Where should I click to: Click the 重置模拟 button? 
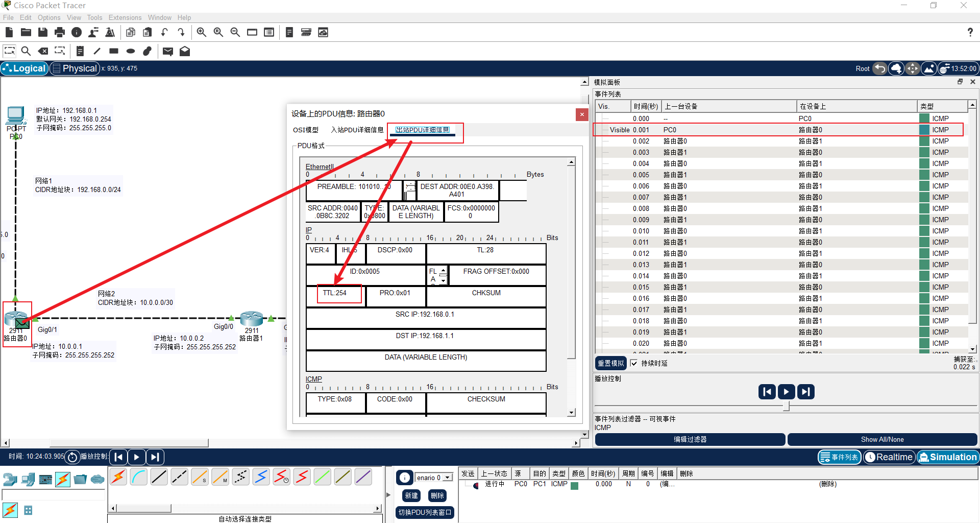pyautogui.click(x=611, y=363)
